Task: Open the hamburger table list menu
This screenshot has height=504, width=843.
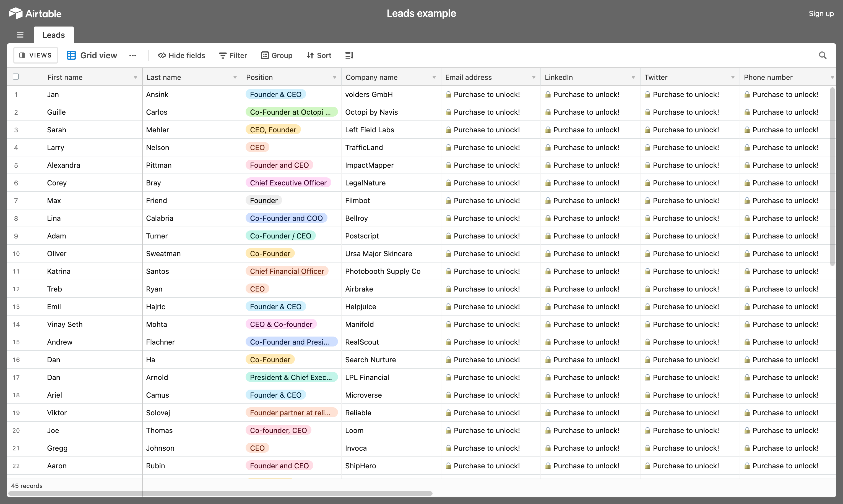Action: [x=20, y=35]
